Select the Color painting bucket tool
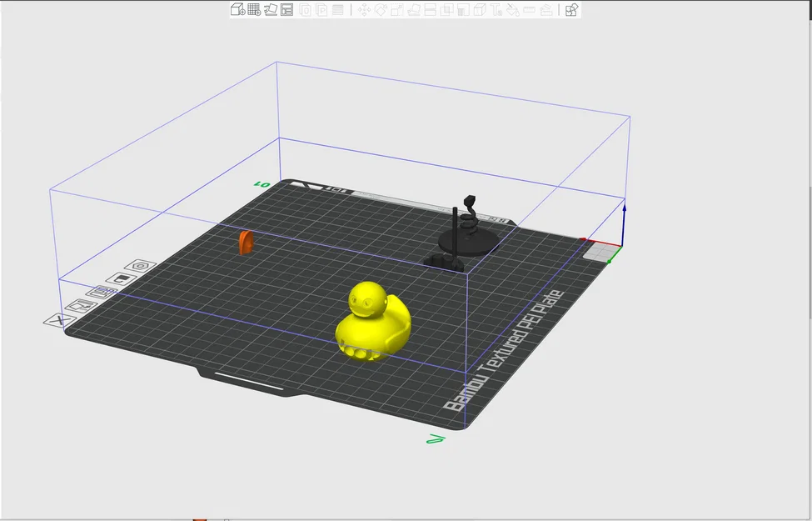This screenshot has height=521, width=812. coord(513,10)
